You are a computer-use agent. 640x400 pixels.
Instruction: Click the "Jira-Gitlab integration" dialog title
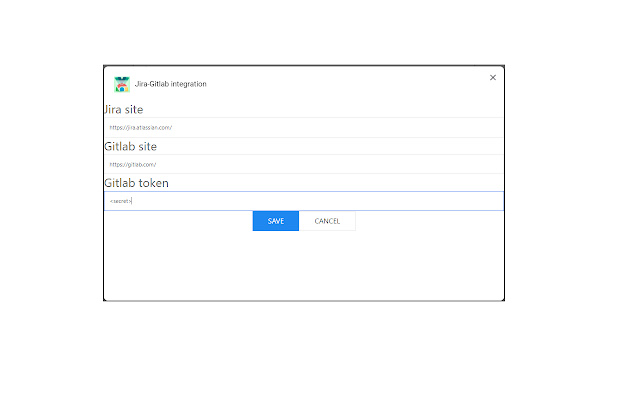[x=171, y=84]
